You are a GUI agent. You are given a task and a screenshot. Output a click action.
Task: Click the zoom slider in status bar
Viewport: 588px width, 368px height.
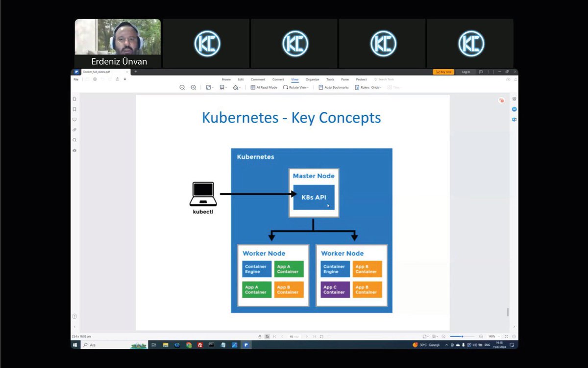click(462, 336)
